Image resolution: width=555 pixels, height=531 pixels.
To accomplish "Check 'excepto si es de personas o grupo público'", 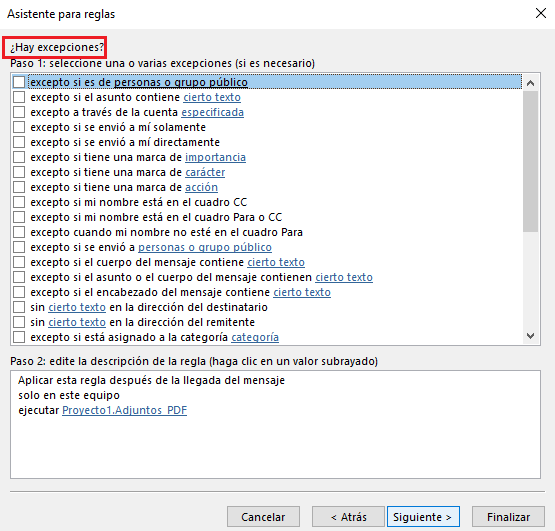I will click(x=19, y=82).
